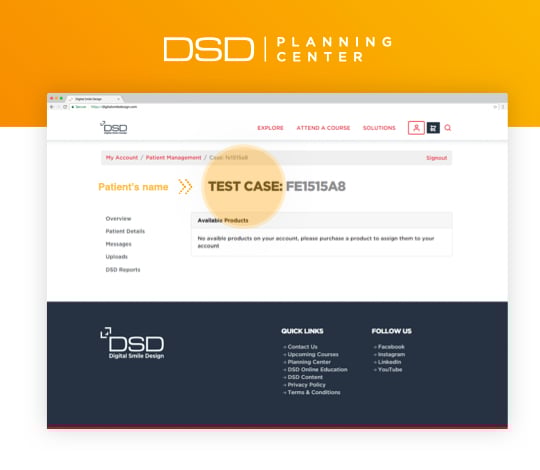540x470 pixels.
Task: Select Messages in the sidebar
Action: (118, 244)
